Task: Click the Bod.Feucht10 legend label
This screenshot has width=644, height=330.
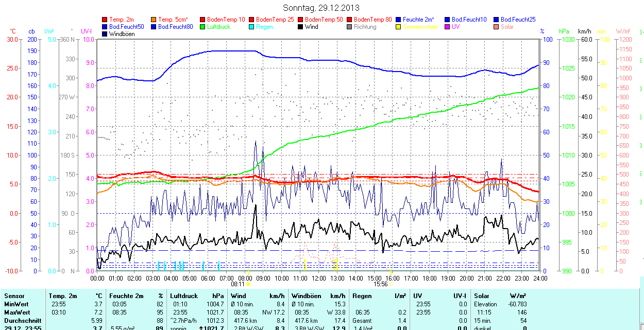Action: click(x=469, y=20)
